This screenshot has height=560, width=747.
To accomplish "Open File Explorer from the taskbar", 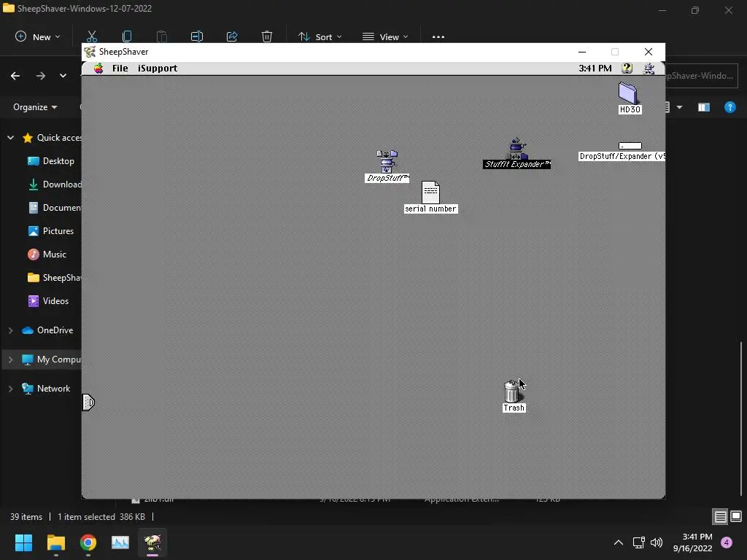I will click(x=55, y=542).
